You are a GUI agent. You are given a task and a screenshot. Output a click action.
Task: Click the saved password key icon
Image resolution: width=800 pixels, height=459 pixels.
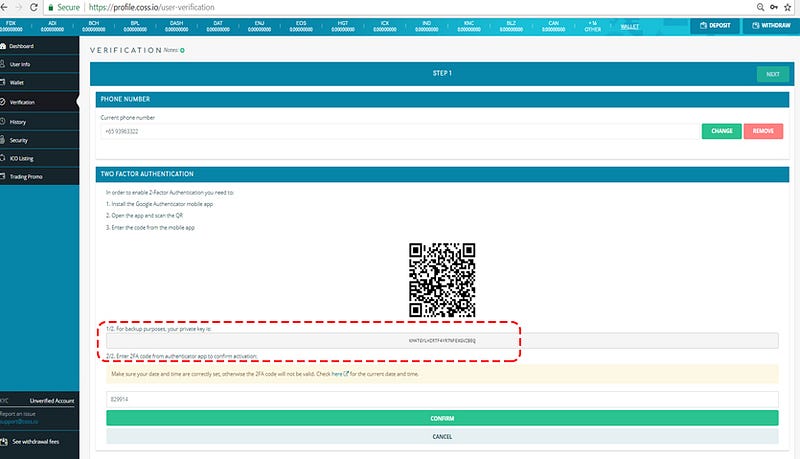click(x=774, y=7)
